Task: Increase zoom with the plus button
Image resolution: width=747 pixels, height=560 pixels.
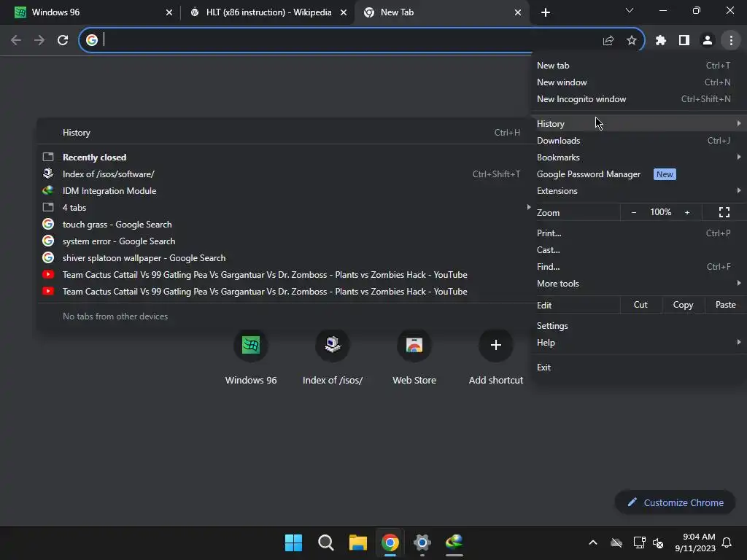Action: coord(687,212)
